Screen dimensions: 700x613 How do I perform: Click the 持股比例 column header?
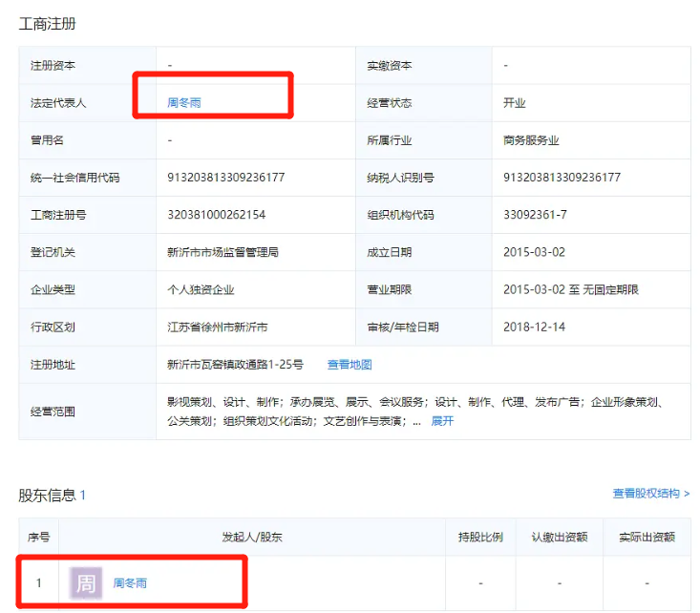click(480, 538)
